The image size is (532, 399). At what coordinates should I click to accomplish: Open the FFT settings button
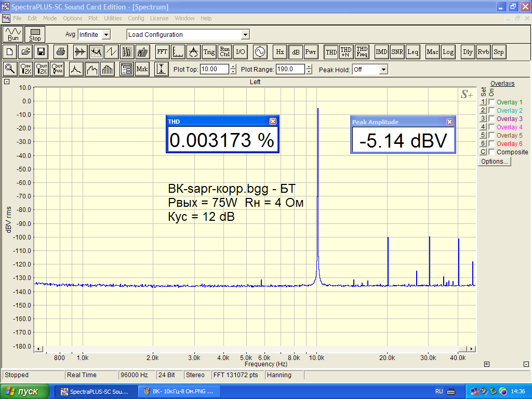point(162,52)
